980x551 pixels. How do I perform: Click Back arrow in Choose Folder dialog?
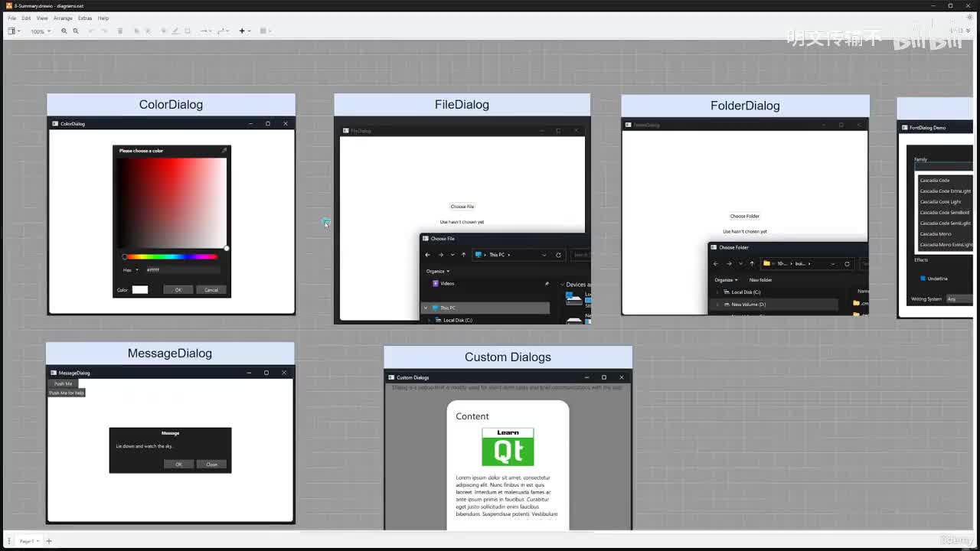pos(716,263)
